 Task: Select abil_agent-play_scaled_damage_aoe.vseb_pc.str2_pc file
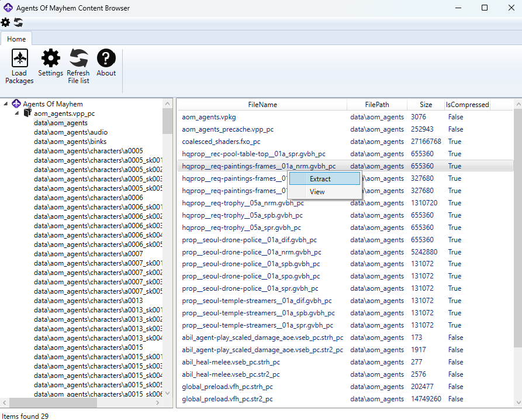point(345,350)
